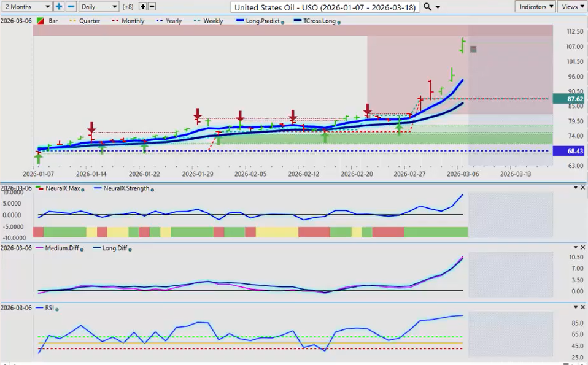Screen dimensions: 588x365
Task: Close the Medium.Diff indicator panel
Action: [582, 247]
